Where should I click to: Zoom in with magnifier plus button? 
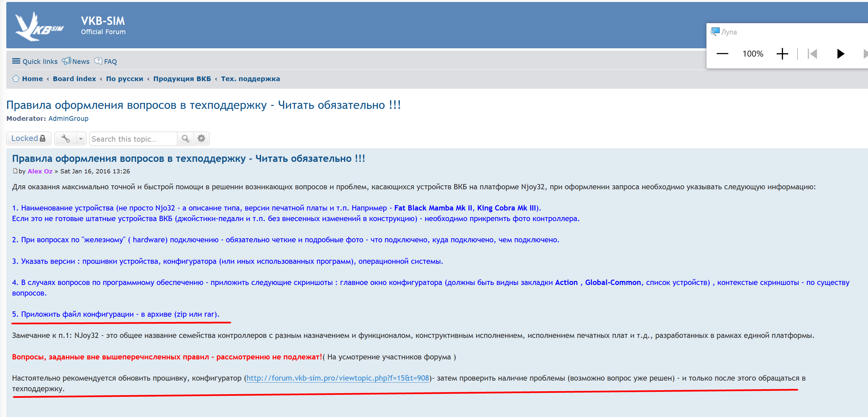pos(782,54)
